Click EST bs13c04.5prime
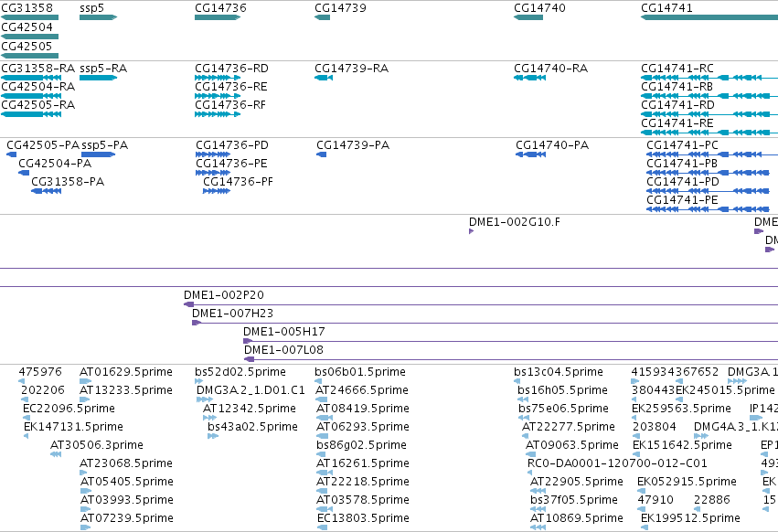The height and width of the screenshot is (532, 778). point(517,381)
